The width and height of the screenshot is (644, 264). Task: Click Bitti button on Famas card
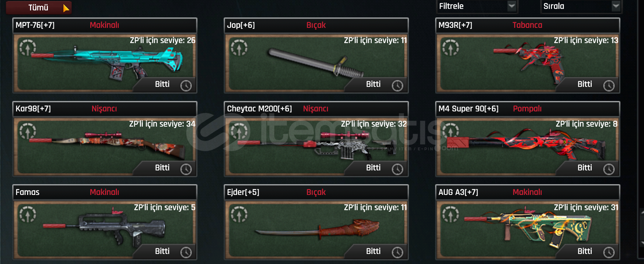pyautogui.click(x=162, y=251)
